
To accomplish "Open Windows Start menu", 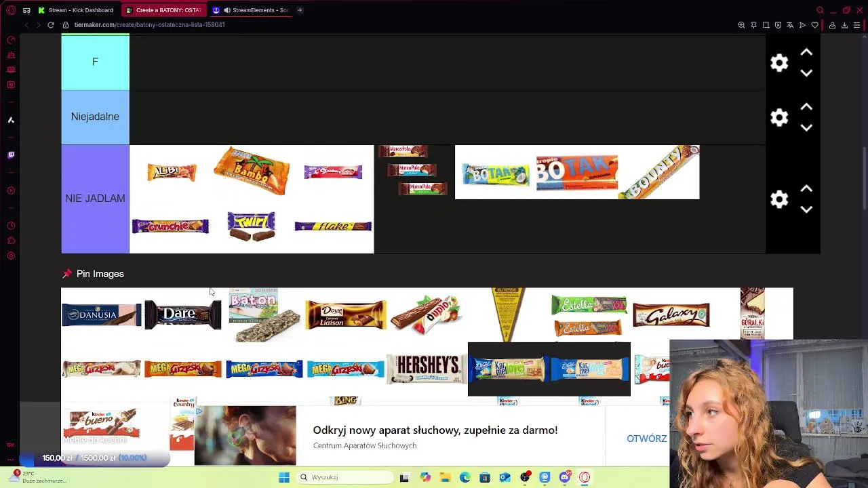I will [284, 477].
